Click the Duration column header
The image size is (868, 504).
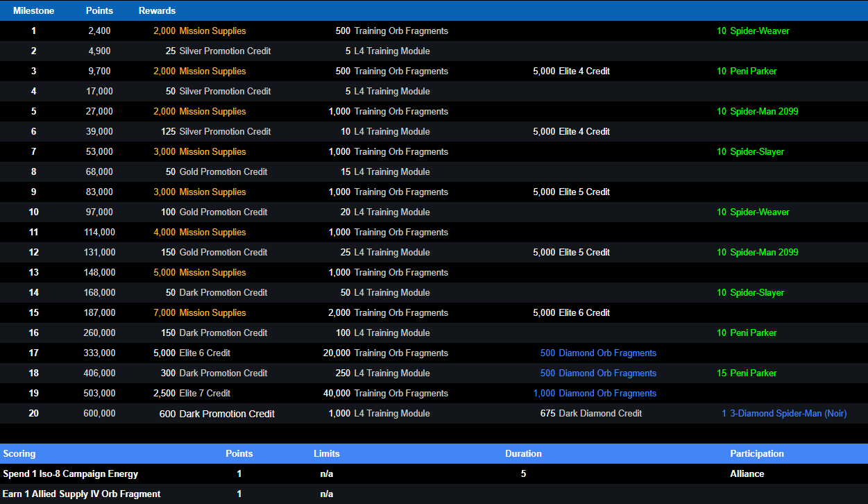click(523, 454)
